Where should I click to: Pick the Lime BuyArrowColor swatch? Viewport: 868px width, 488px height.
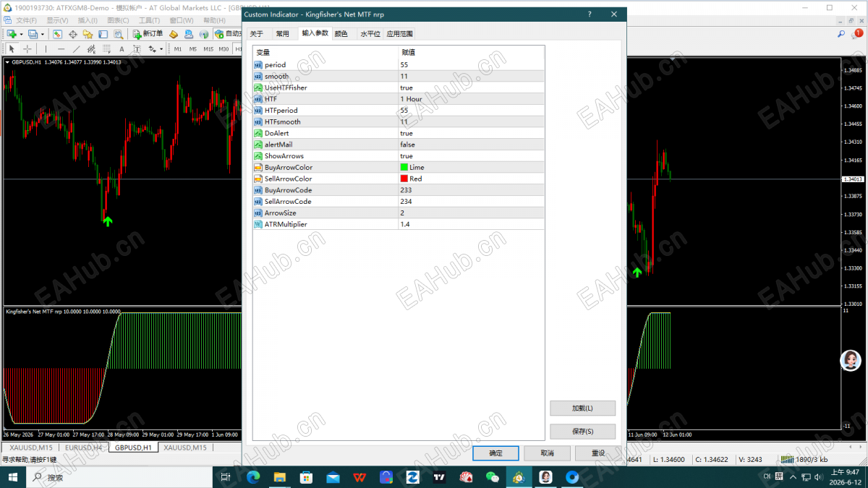coord(404,167)
